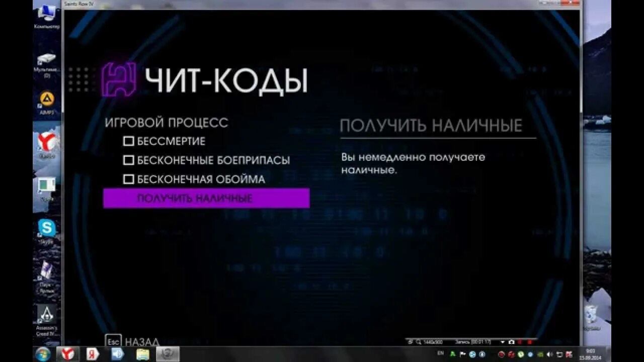
Task: Click the Esc НАЗАД back button
Action: click(132, 341)
